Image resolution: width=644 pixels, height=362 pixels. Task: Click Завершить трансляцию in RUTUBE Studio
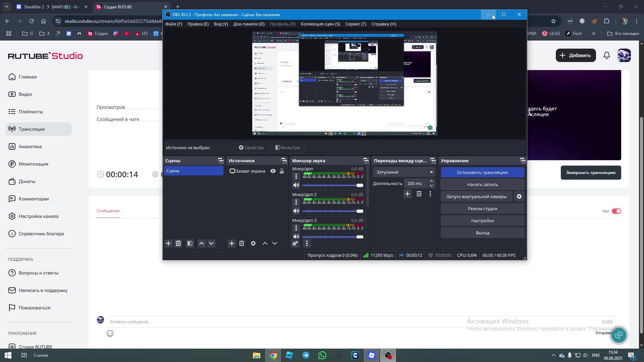point(591,173)
